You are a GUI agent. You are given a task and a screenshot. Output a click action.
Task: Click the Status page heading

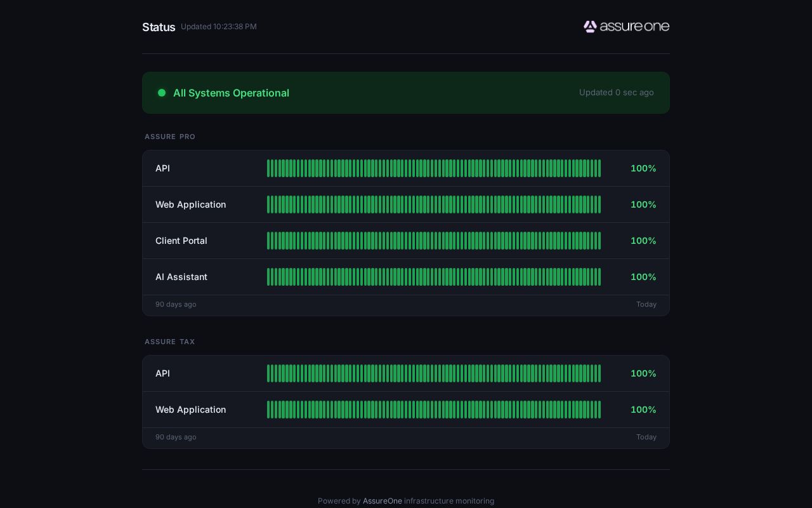coord(159,27)
